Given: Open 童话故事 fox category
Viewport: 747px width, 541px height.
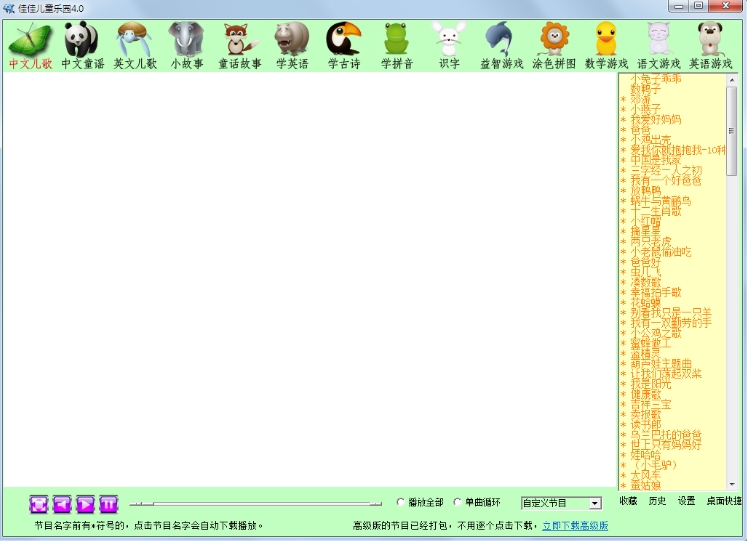Looking at the screenshot, I should 240,46.
